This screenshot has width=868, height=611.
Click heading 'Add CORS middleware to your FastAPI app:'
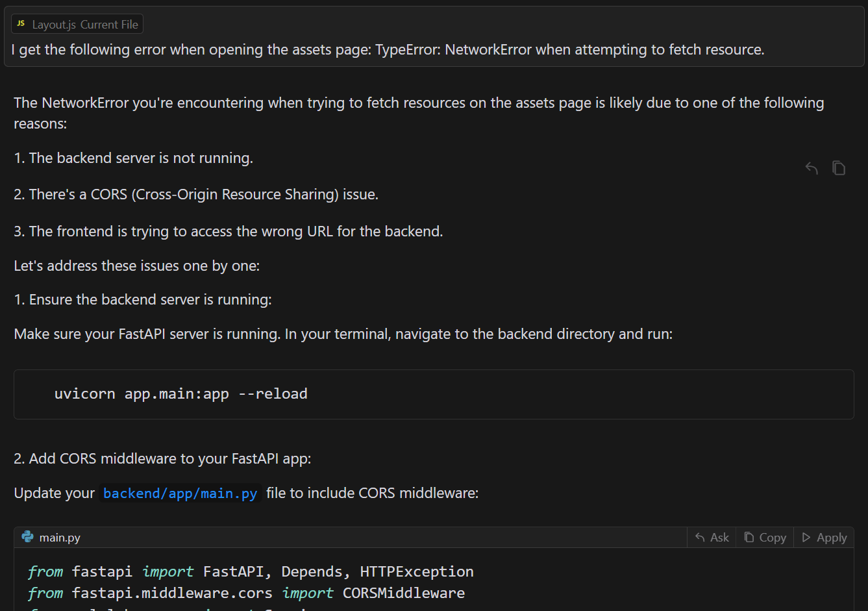coord(170,459)
